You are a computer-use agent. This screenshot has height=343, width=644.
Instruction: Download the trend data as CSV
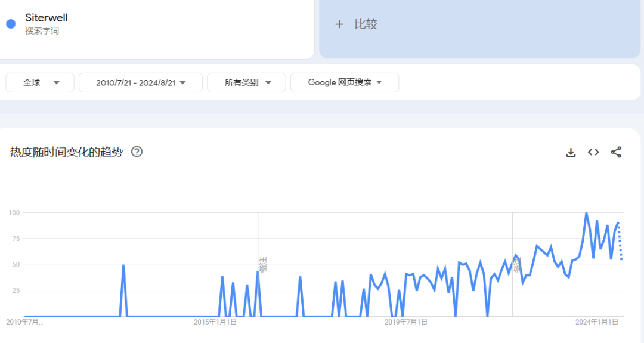point(571,152)
